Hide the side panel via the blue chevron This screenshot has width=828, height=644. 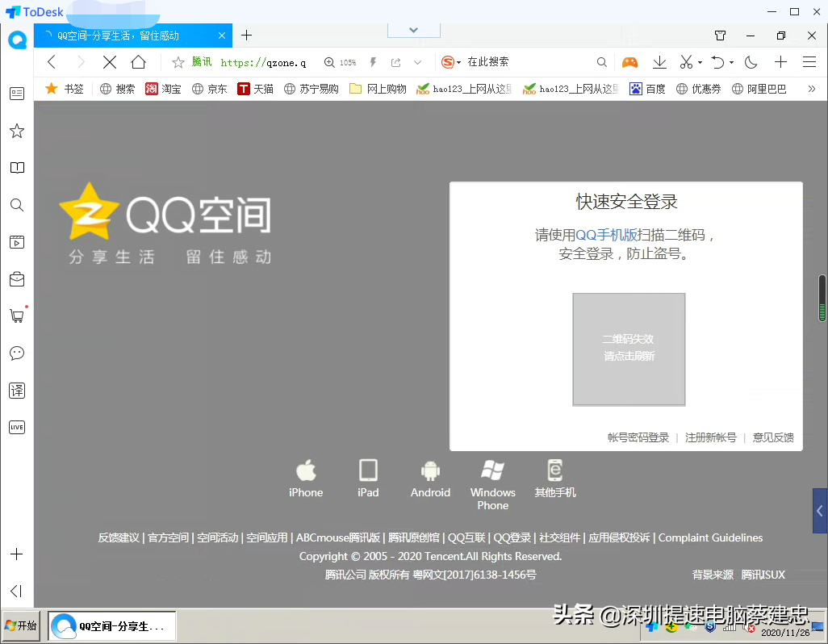click(818, 511)
